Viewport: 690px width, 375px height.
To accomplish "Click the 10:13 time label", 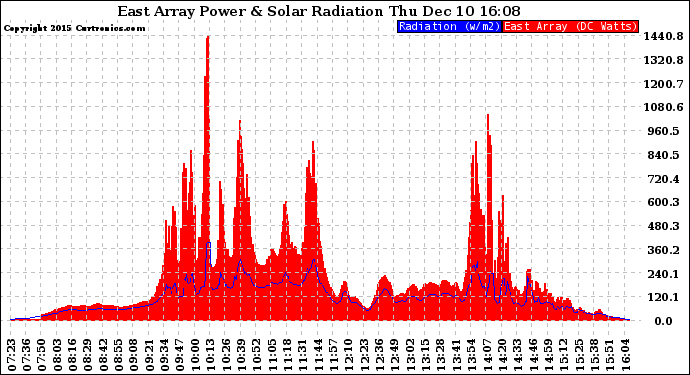I will point(211,355).
